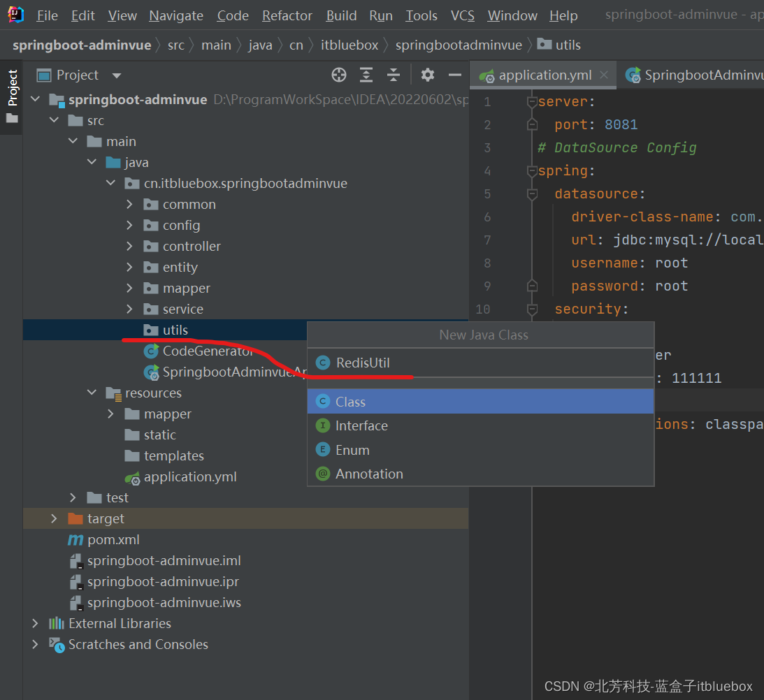Open the Build menu
The width and height of the screenshot is (764, 700).
point(341,15)
